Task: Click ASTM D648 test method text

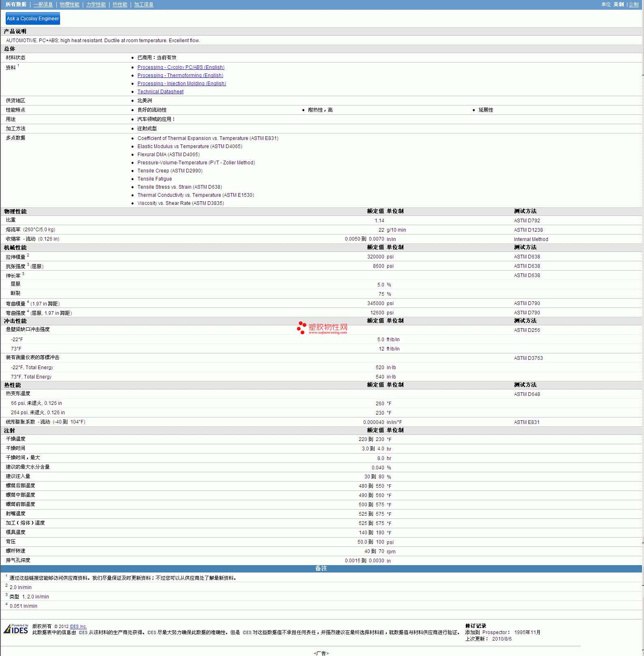Action: 527,394
